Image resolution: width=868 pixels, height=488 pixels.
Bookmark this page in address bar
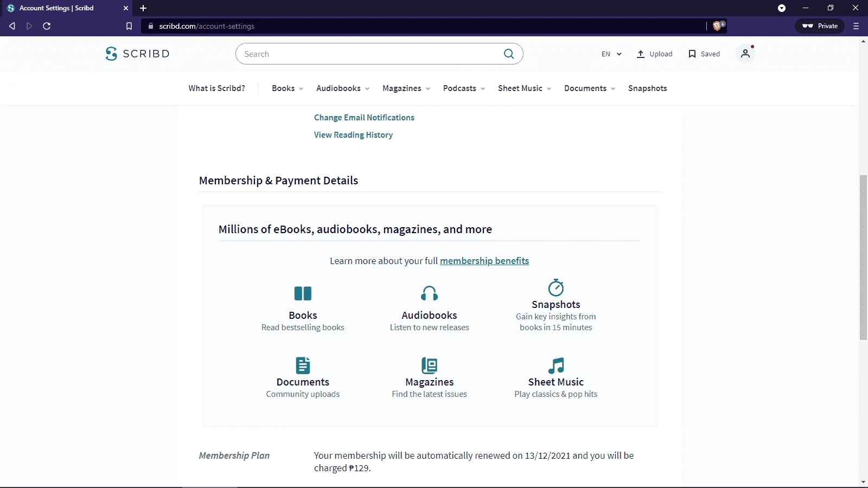(129, 26)
